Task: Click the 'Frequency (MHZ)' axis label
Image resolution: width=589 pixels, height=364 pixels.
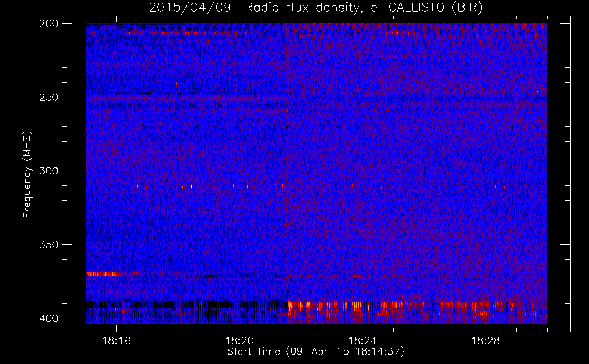Action: coord(27,174)
